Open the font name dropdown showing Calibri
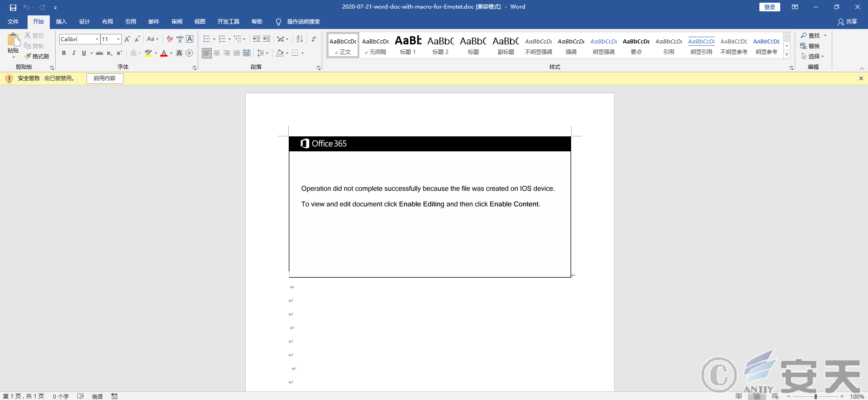 click(97, 39)
